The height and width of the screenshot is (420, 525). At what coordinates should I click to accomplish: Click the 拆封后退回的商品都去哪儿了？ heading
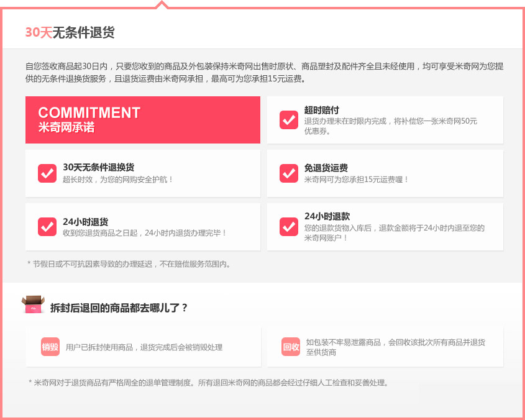[119, 308]
